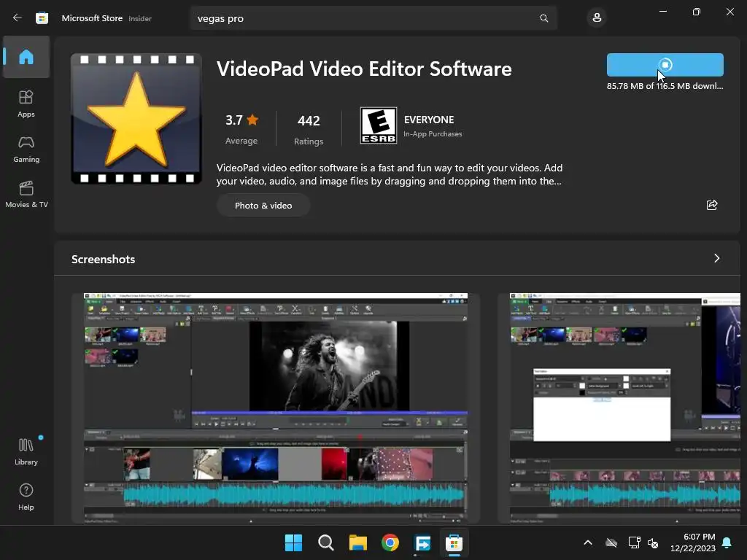The image size is (747, 560).
Task: Click the cloud sync tray icon
Action: tap(611, 542)
